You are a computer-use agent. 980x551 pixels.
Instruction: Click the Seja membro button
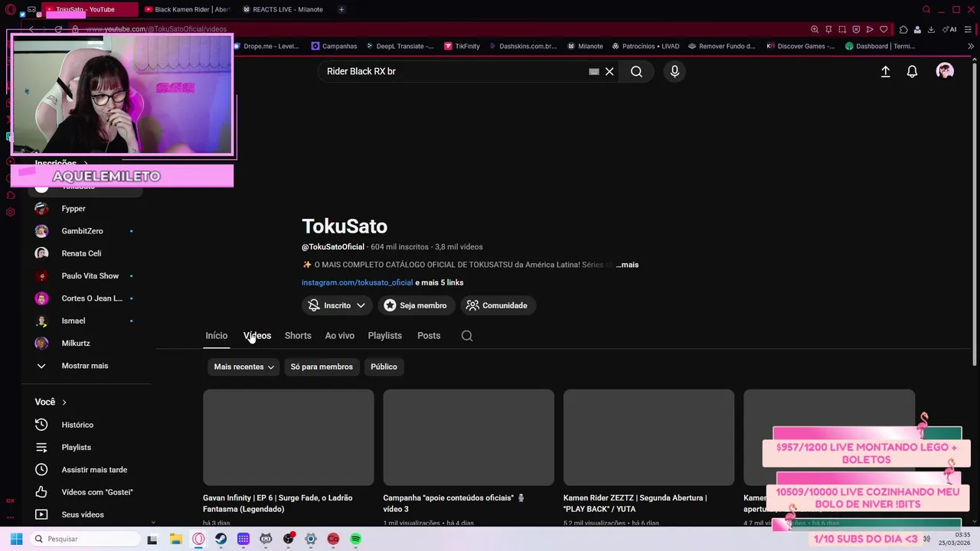coord(415,305)
